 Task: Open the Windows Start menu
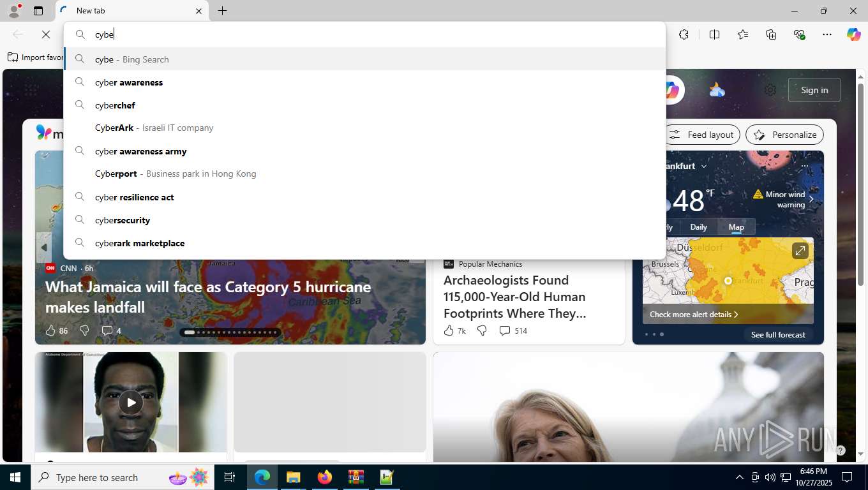coord(15,477)
